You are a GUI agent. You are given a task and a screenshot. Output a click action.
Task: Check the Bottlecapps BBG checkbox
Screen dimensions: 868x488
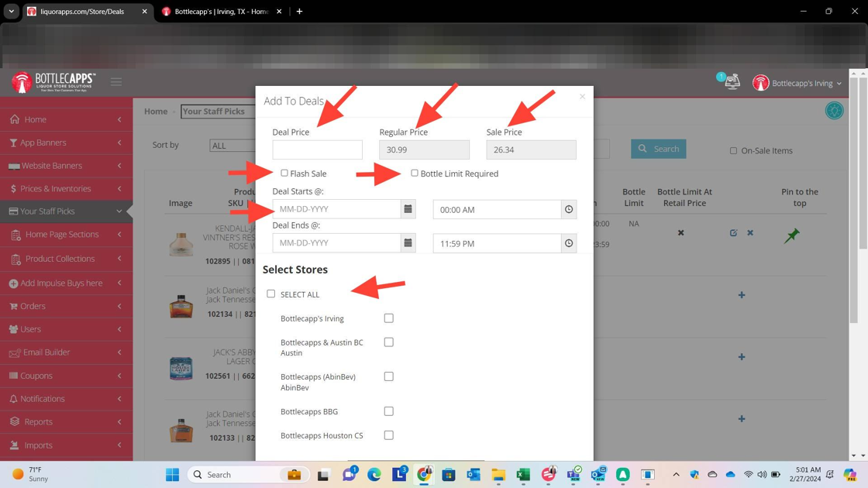pos(388,411)
